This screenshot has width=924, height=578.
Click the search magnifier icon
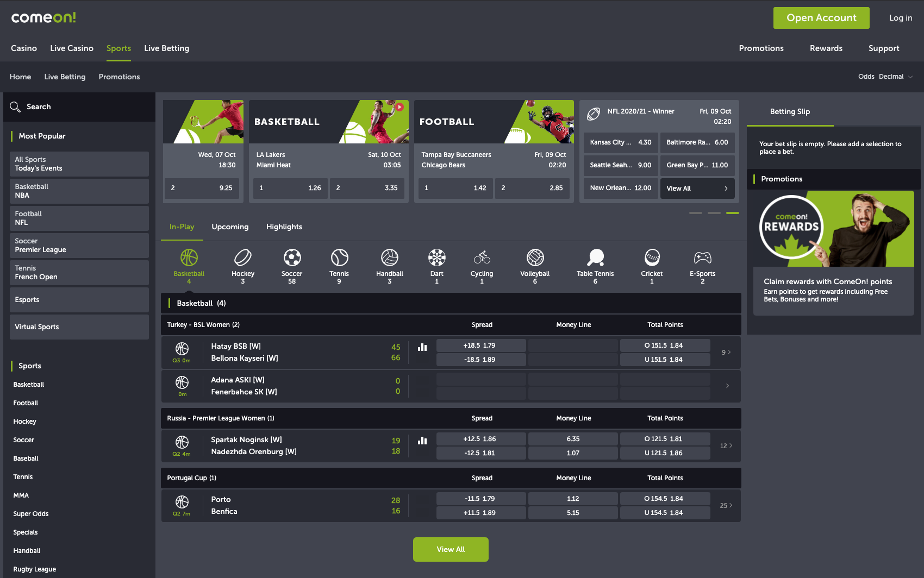[15, 107]
